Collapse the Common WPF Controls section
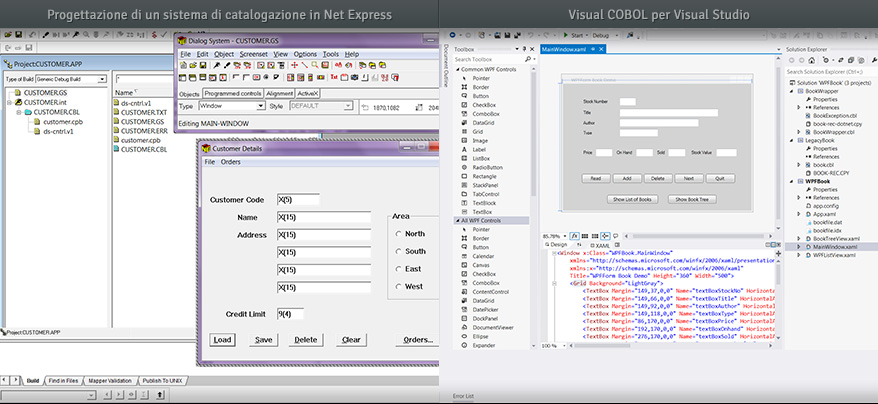This screenshot has width=878, height=404. pos(458,68)
